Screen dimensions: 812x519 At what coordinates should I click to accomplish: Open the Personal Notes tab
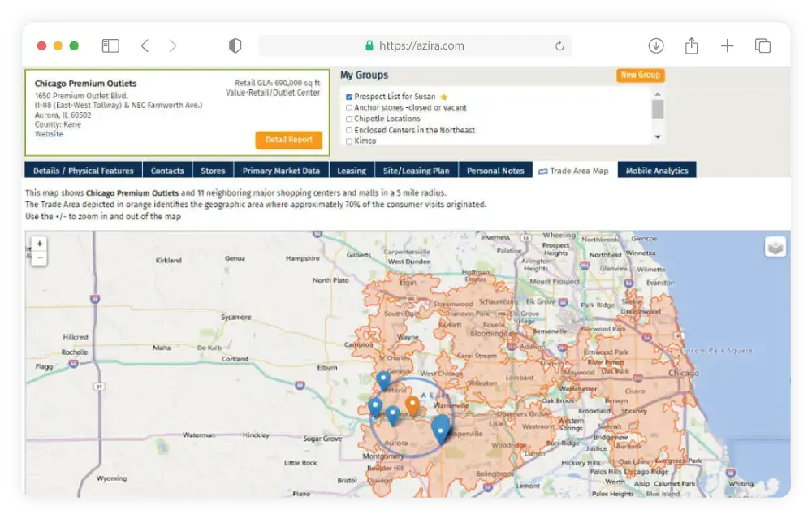click(495, 171)
